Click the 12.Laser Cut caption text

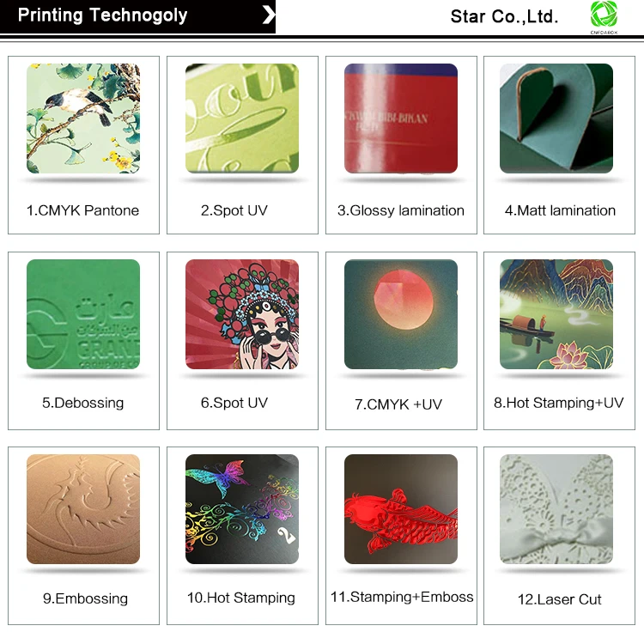tap(559, 599)
